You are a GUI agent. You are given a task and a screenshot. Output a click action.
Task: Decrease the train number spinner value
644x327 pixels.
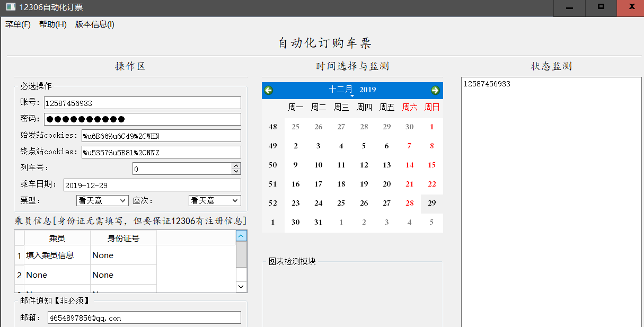236,171
